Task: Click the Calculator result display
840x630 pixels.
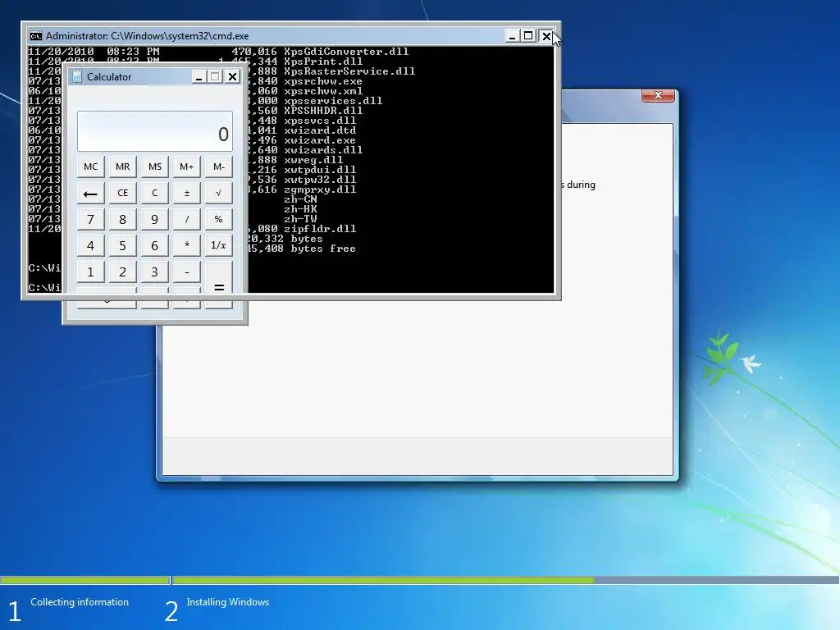Action: click(x=155, y=131)
